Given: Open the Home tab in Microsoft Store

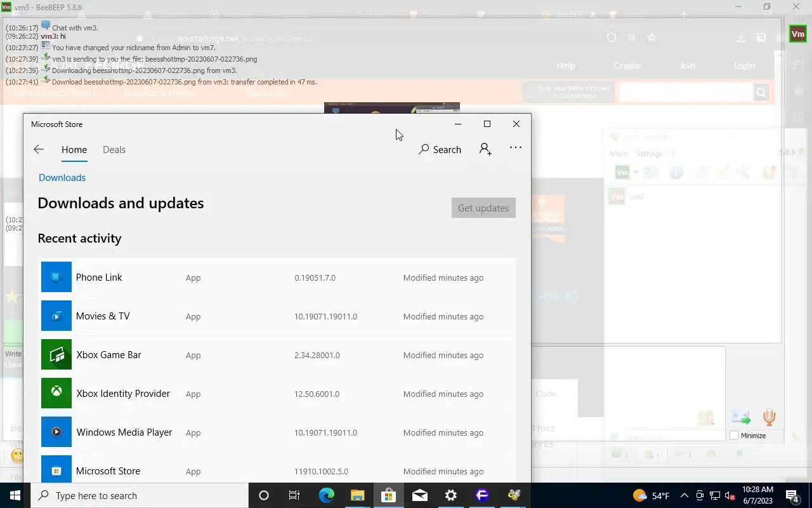Looking at the screenshot, I should (x=74, y=150).
